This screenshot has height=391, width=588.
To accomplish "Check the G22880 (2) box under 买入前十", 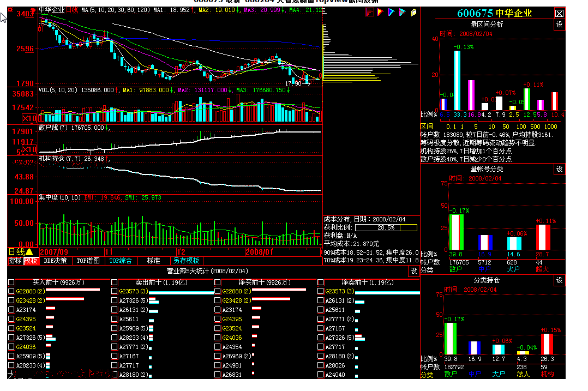I will (11, 291).
